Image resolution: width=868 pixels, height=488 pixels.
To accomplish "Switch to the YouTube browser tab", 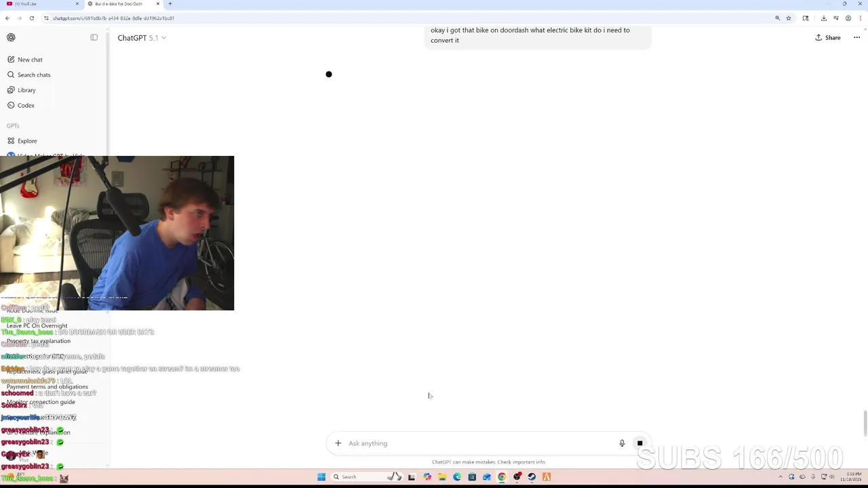I will (41, 4).
